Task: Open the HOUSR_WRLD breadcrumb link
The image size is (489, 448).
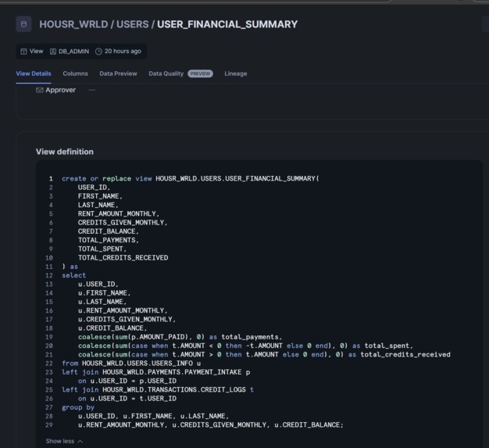Action: (x=73, y=24)
